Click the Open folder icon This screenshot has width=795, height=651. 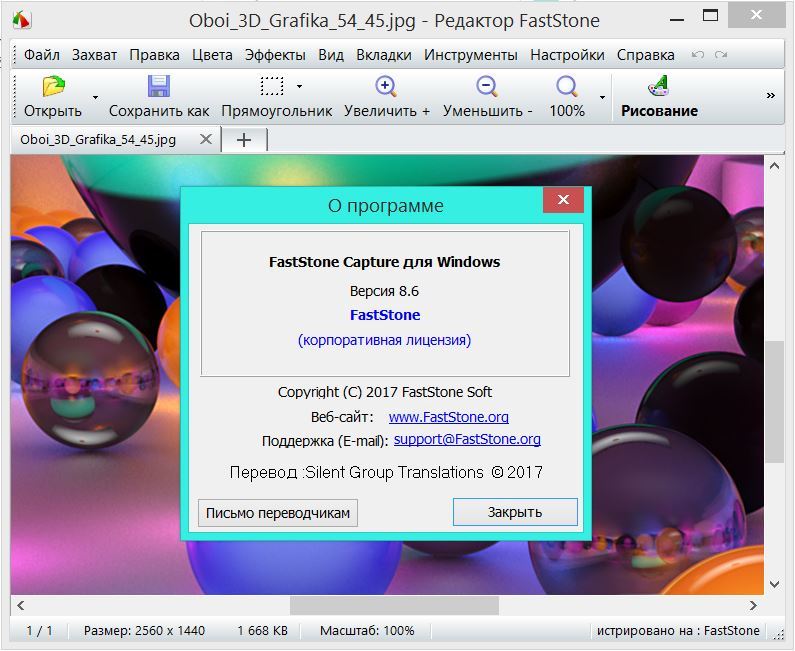54,86
